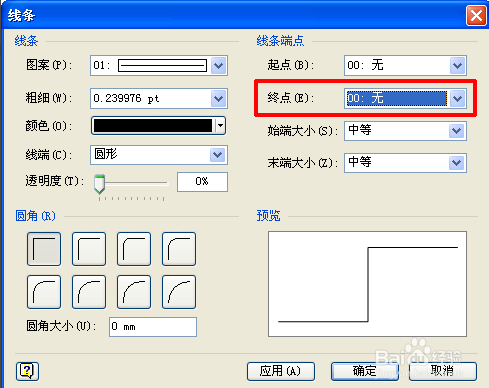Click the line preview box under 预览
The width and height of the screenshot is (489, 388).
[367, 284]
